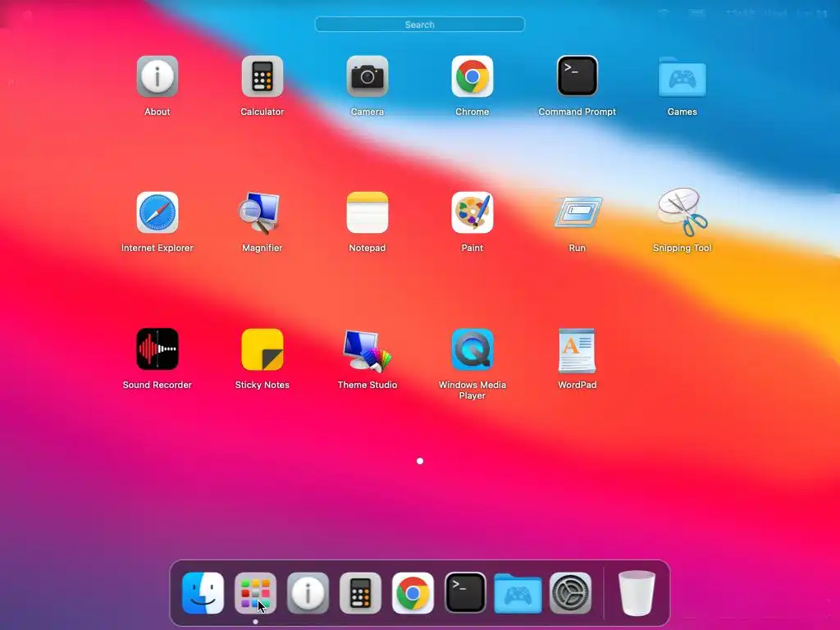Open About info icon in the dock
840x630 pixels.
(x=308, y=593)
